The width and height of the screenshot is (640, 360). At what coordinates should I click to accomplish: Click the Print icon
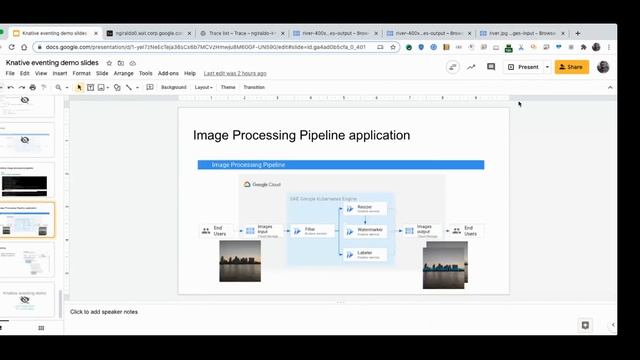point(33,87)
